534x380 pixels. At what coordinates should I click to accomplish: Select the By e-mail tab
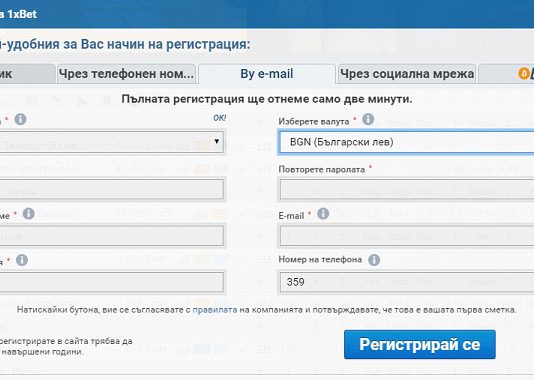267,74
